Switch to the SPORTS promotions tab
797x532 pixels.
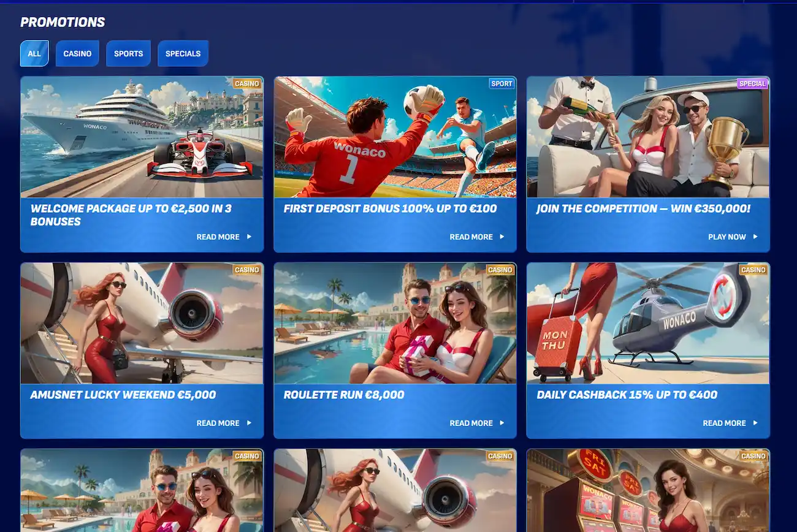coord(129,53)
